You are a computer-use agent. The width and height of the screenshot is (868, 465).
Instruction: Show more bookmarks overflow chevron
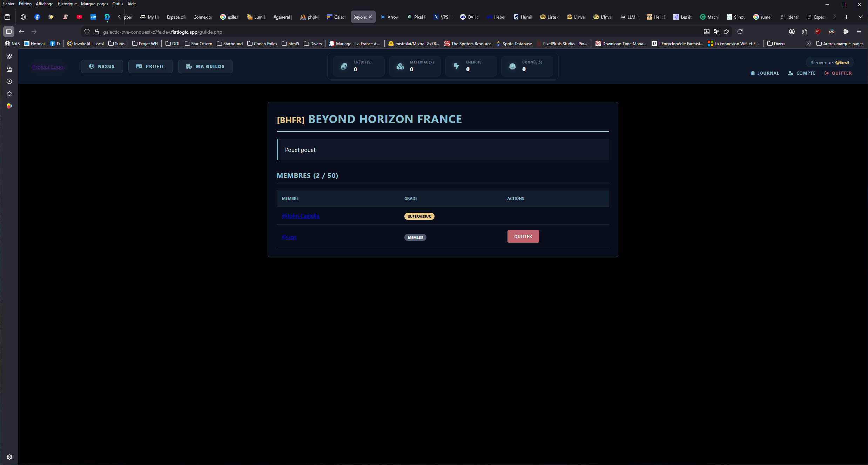809,43
